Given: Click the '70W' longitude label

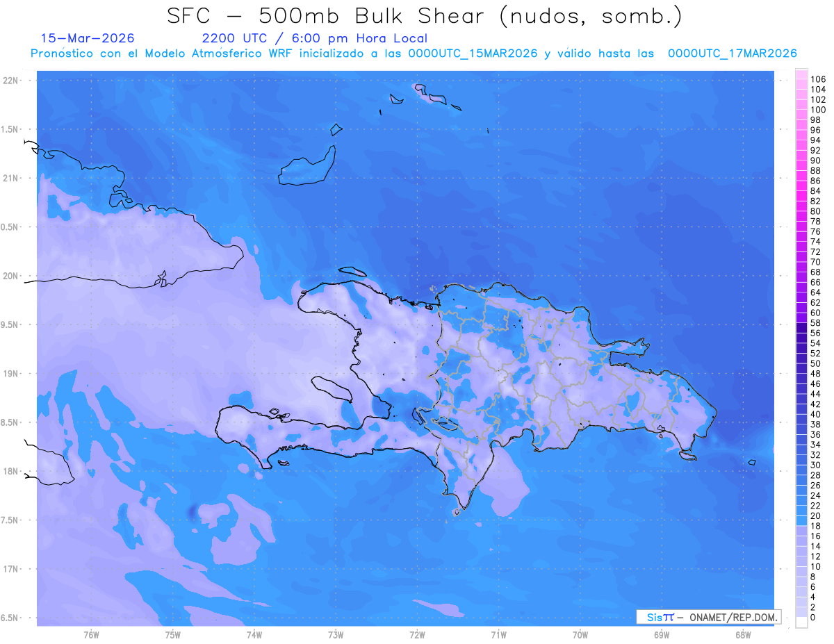Looking at the screenshot, I should pos(580,635).
